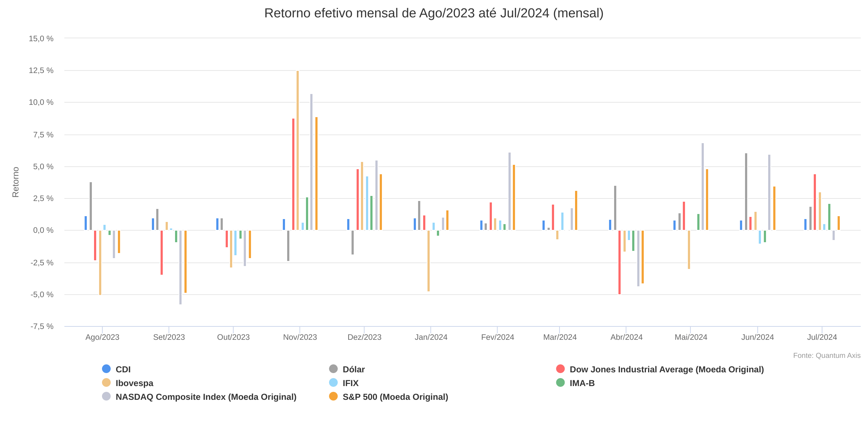Click the 15,0 % y-axis value
Viewport: 868px width, 428px height.
tap(41, 38)
